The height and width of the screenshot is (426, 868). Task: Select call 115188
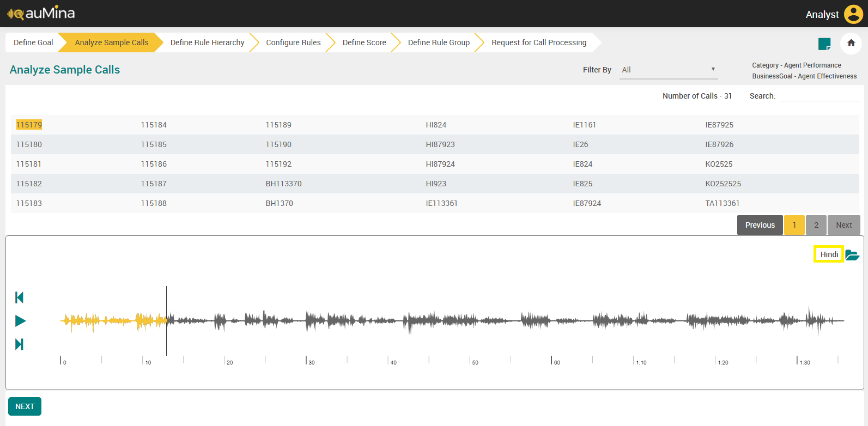point(154,203)
